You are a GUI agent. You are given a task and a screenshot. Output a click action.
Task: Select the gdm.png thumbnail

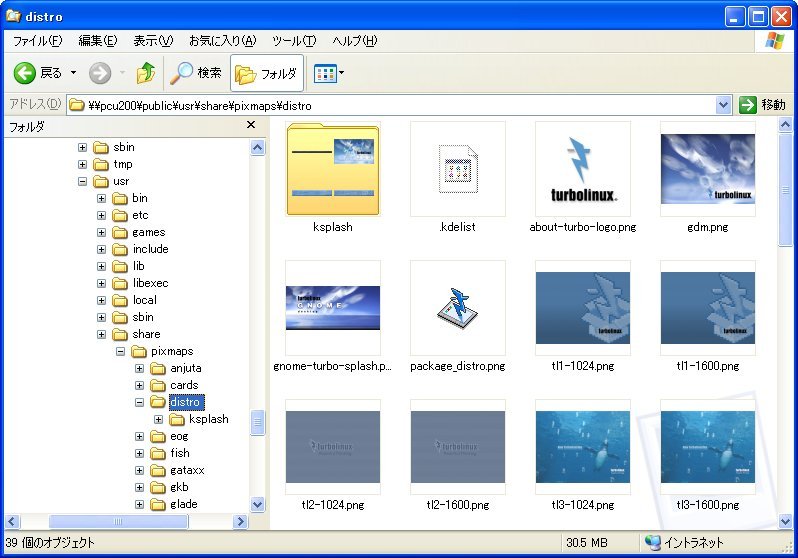point(708,169)
